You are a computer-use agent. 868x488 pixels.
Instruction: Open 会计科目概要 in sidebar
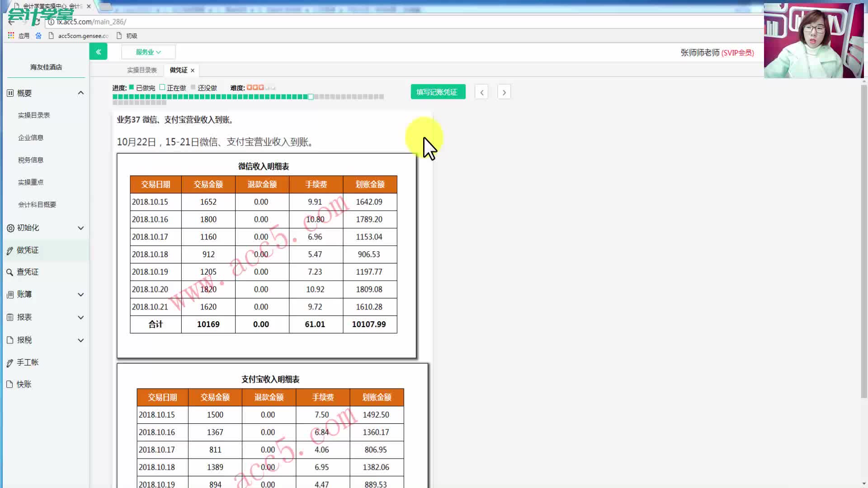(37, 205)
